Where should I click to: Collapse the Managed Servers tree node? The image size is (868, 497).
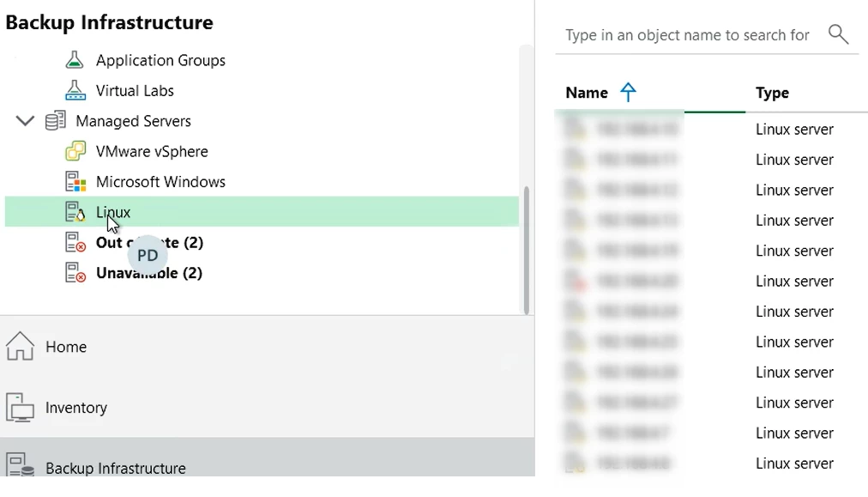click(x=25, y=121)
